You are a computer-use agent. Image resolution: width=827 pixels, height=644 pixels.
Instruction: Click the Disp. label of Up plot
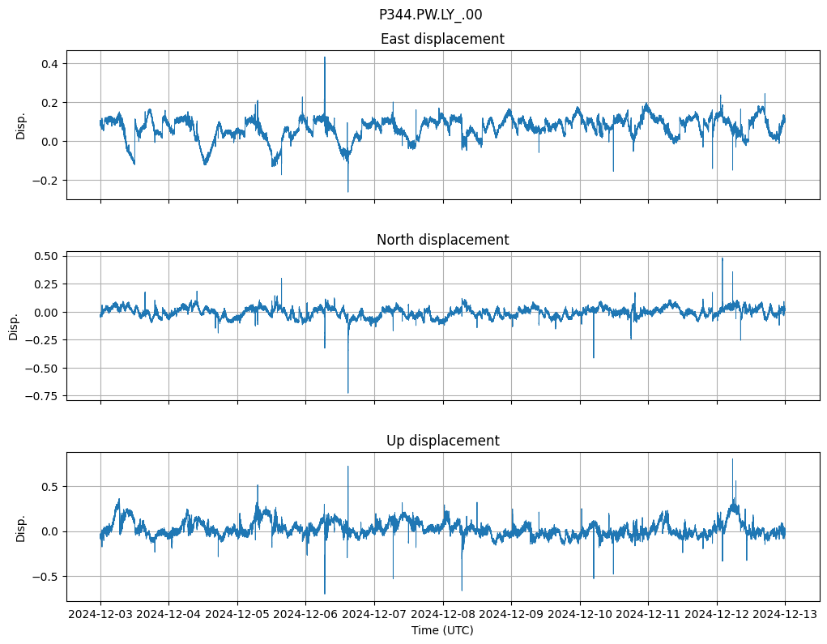click(21, 527)
